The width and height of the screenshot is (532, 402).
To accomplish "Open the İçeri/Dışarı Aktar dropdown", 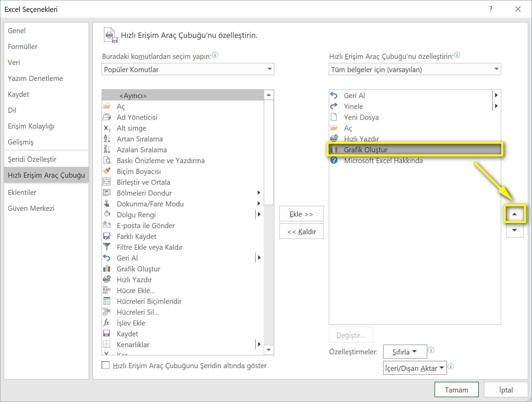I will [415, 368].
